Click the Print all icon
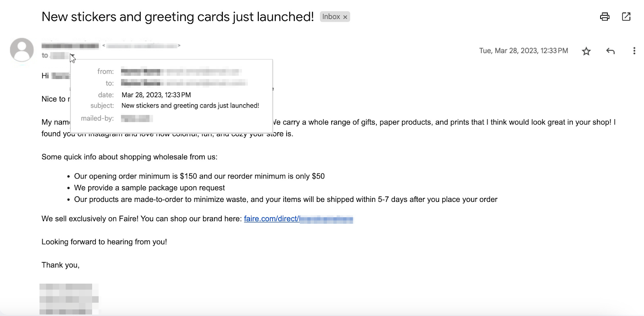Viewport: 644px width, 316px height. 605,17
